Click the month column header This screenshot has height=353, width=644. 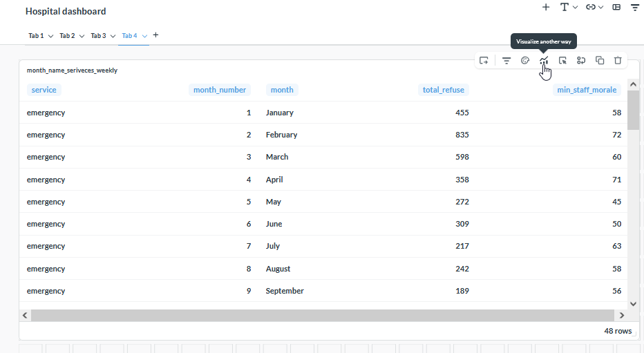pyautogui.click(x=282, y=90)
